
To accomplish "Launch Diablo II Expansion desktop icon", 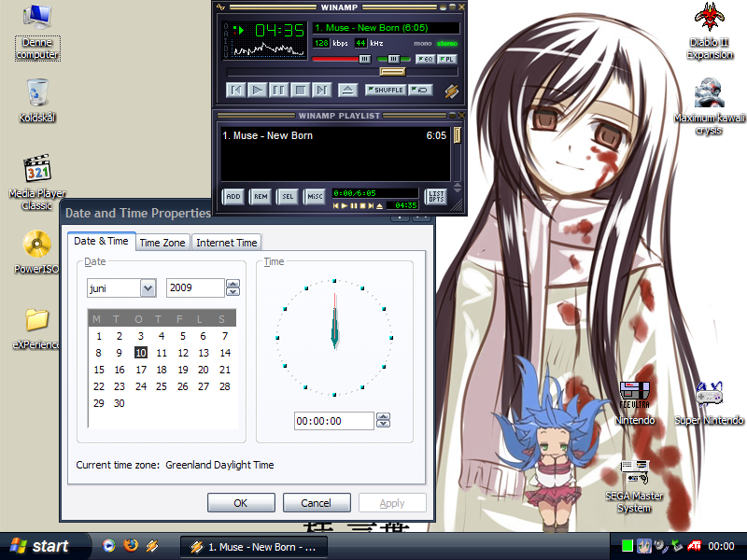I will (710, 31).
